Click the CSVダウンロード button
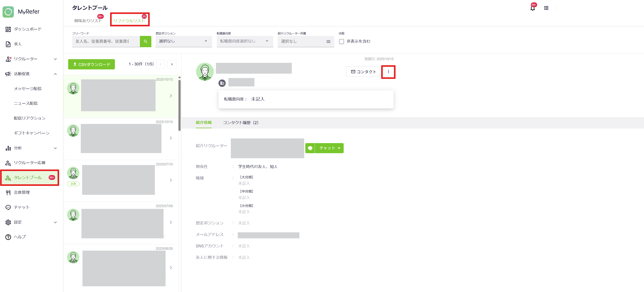Viewport: 644px width, 292px height. coord(91,64)
